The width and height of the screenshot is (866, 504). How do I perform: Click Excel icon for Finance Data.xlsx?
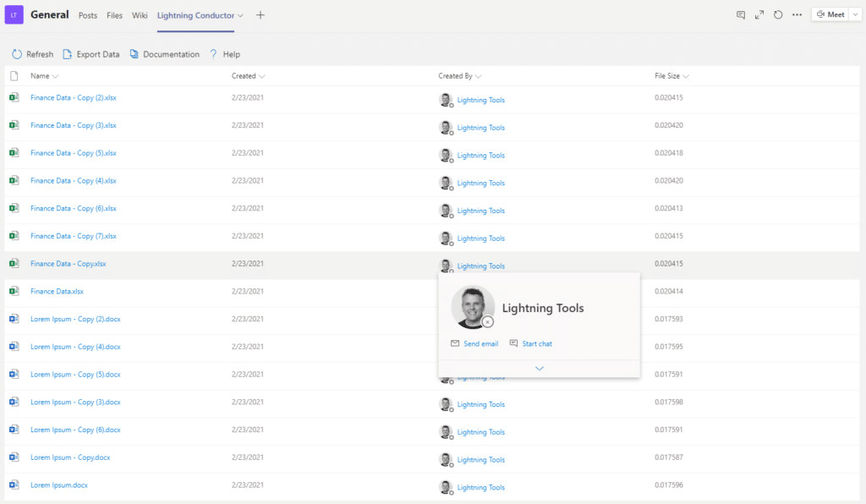(14, 291)
